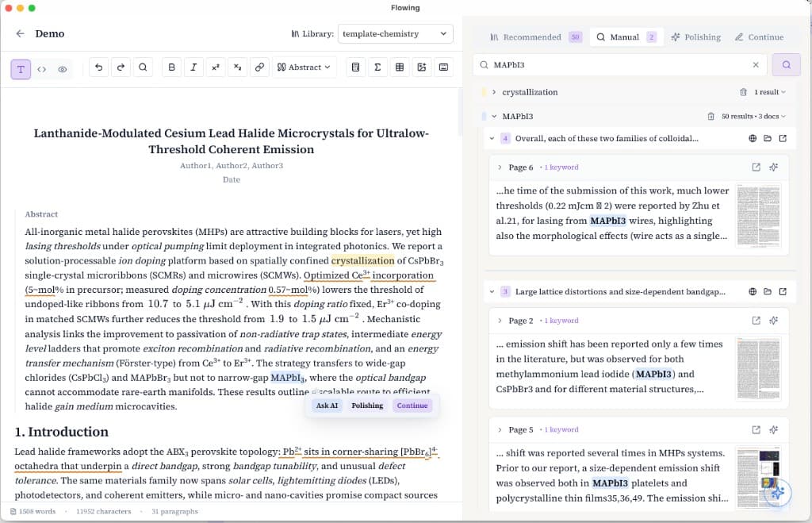Toggle bold formatting
Image resolution: width=812 pixels, height=523 pixels.
pos(172,67)
